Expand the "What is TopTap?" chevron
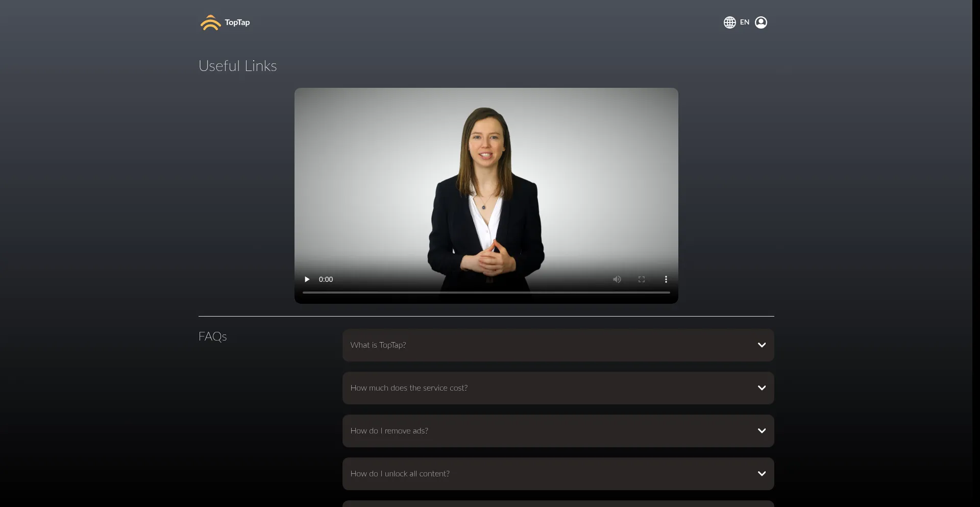Image resolution: width=980 pixels, height=507 pixels. (762, 345)
